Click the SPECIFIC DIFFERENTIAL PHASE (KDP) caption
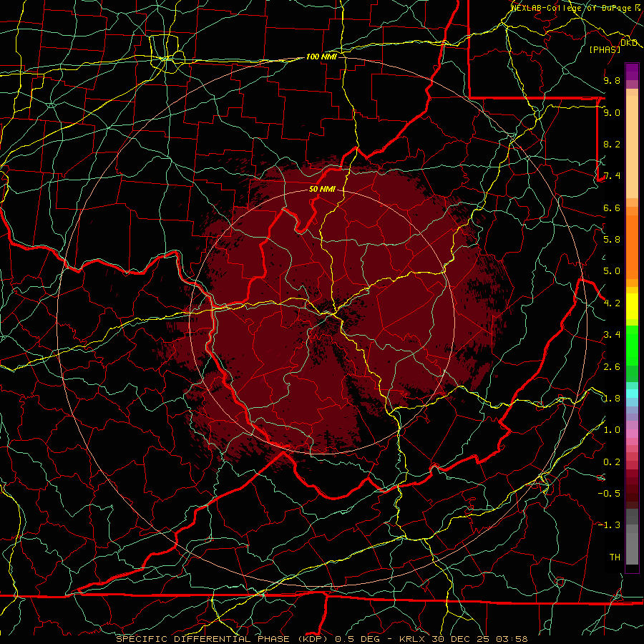644x644 pixels. pos(223,639)
